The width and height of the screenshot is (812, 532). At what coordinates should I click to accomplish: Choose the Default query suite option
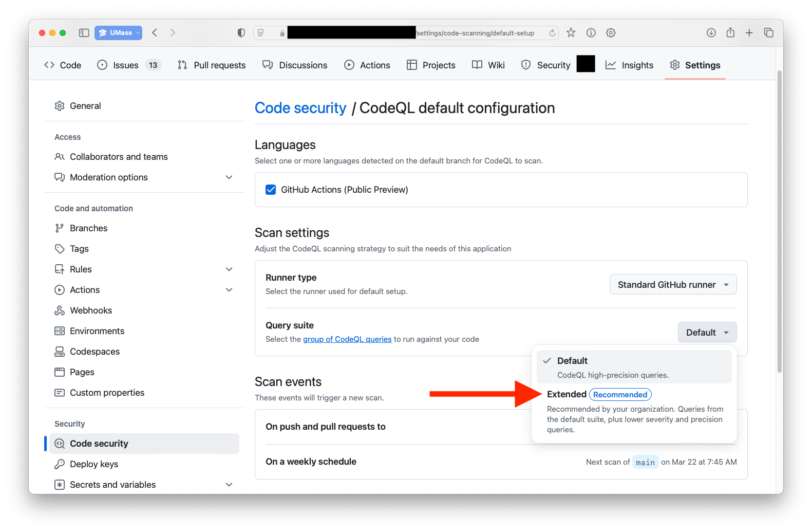634,367
